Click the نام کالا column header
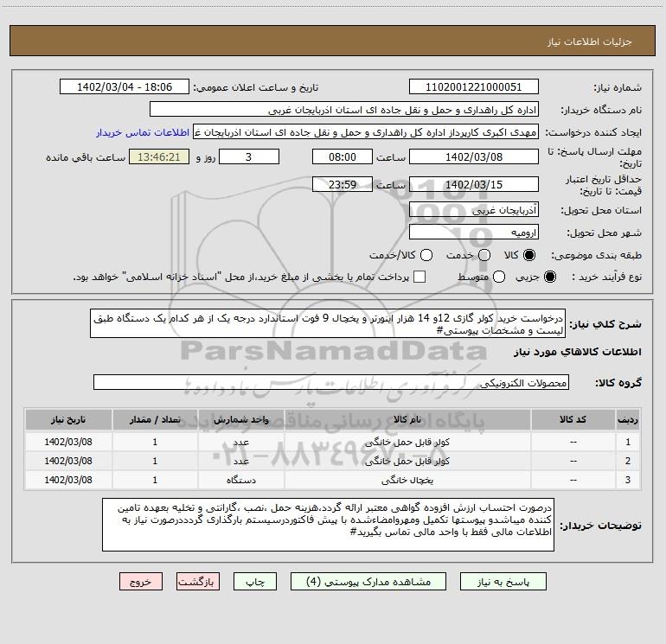Viewport: 666px width, 644px height. click(407, 419)
